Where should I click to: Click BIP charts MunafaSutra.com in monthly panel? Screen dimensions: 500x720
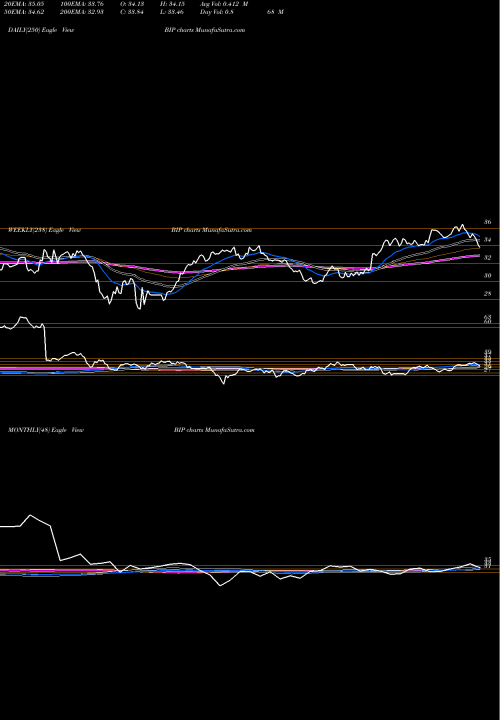(x=214, y=430)
